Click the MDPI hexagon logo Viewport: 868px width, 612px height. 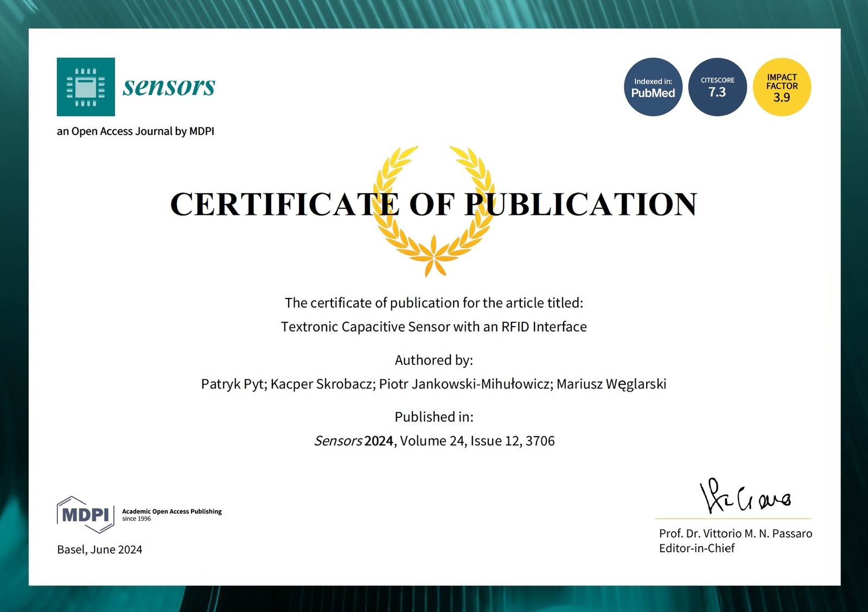[85, 514]
